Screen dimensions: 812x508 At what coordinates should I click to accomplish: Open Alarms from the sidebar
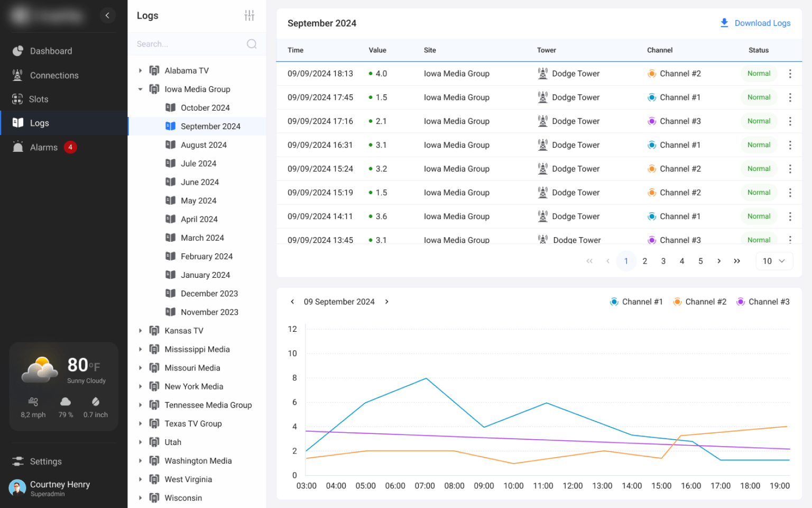pyautogui.click(x=63, y=147)
